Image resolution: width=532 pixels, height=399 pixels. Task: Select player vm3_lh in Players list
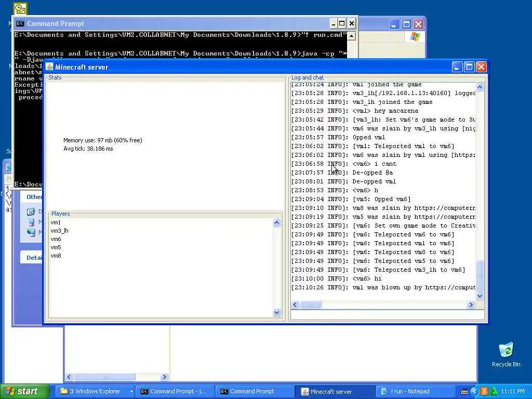tap(59, 231)
